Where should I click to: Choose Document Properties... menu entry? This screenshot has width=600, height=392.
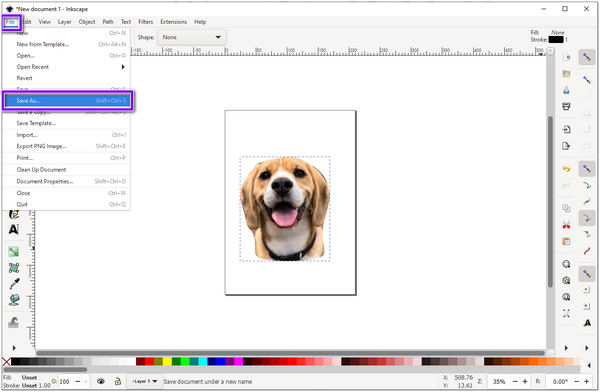67,181
